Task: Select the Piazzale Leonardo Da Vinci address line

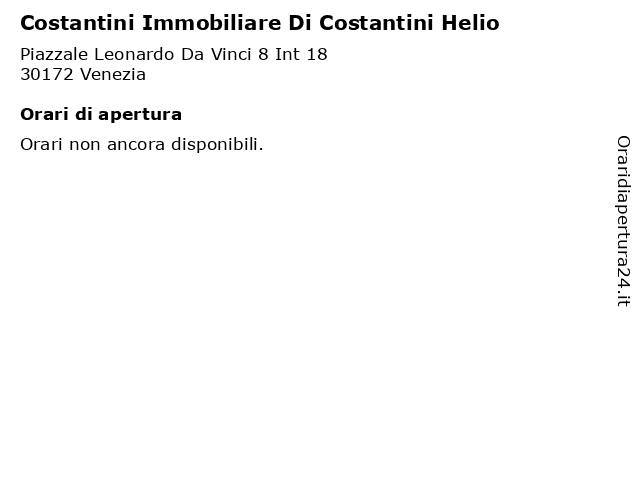Action: point(174,54)
